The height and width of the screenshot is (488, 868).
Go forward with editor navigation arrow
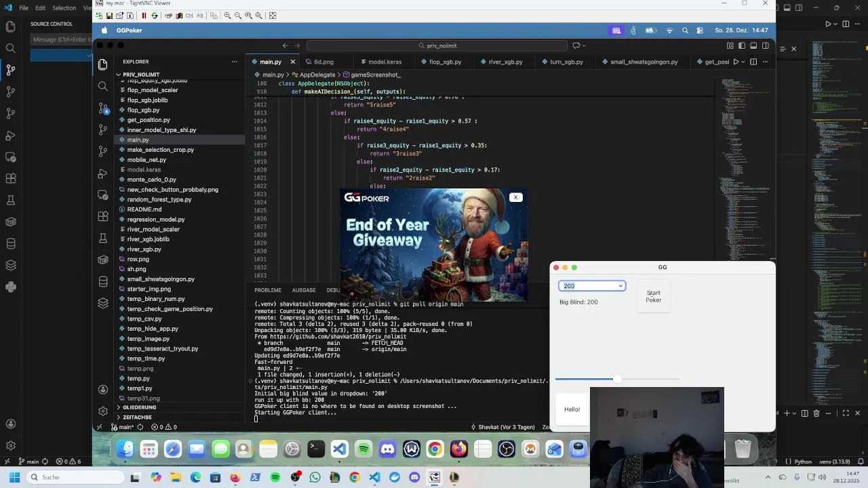coord(298,45)
